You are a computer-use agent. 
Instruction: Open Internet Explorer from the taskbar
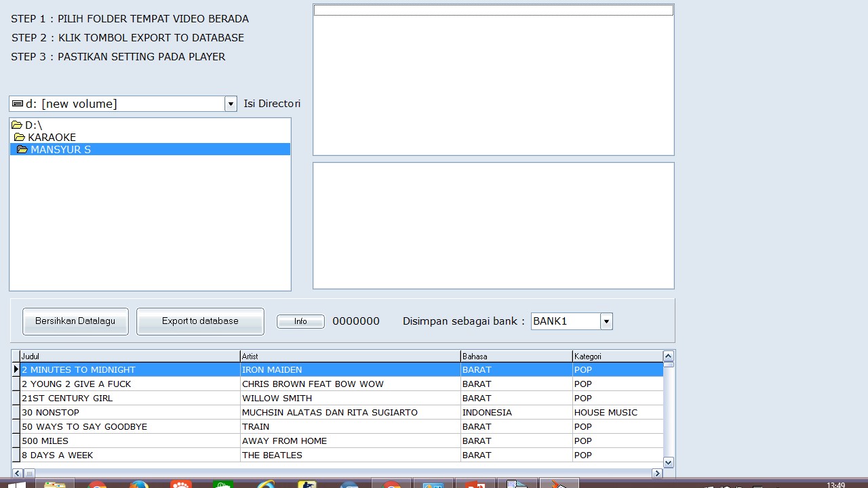point(266,483)
